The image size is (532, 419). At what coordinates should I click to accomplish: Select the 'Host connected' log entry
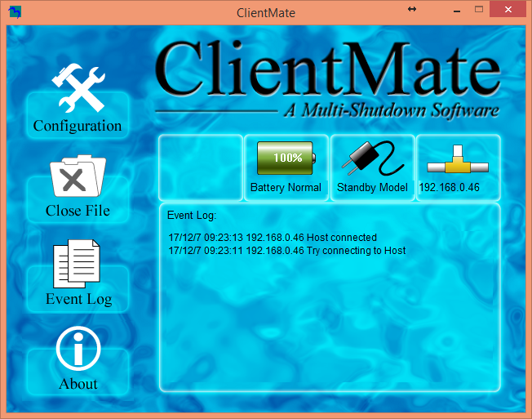click(273, 238)
